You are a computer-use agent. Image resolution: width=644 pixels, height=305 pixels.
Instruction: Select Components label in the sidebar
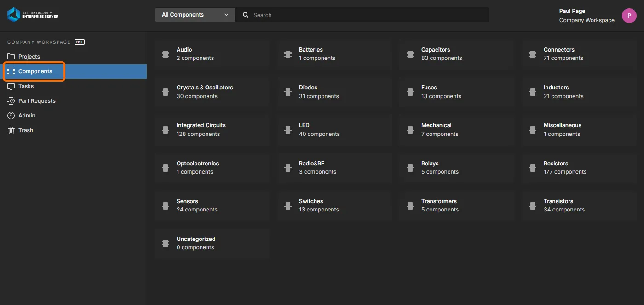[35, 71]
